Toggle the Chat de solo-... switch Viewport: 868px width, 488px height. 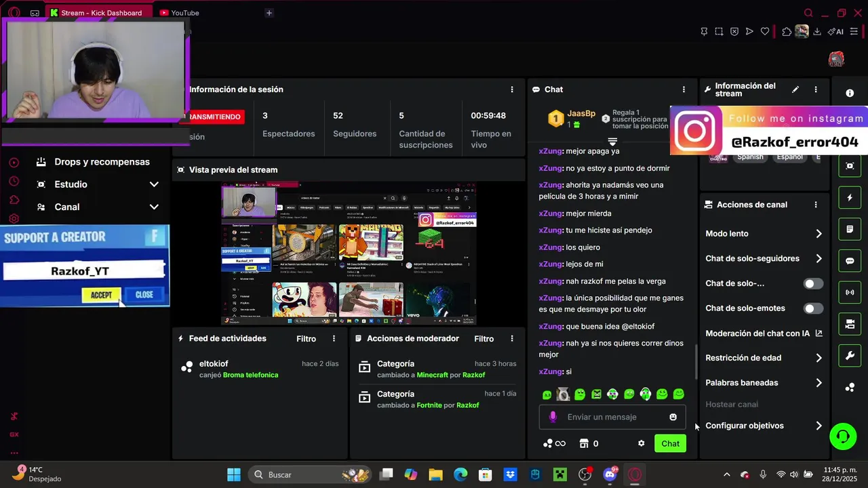[x=813, y=283]
